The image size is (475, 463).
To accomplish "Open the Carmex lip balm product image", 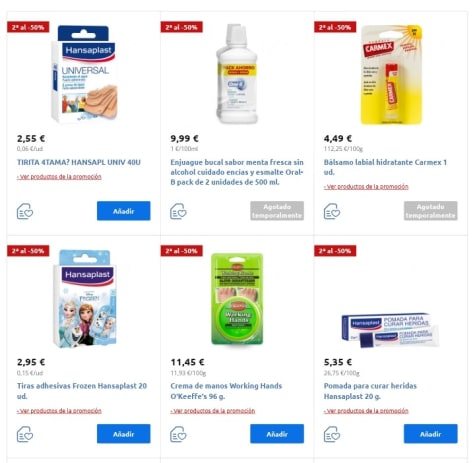I will tap(391, 75).
